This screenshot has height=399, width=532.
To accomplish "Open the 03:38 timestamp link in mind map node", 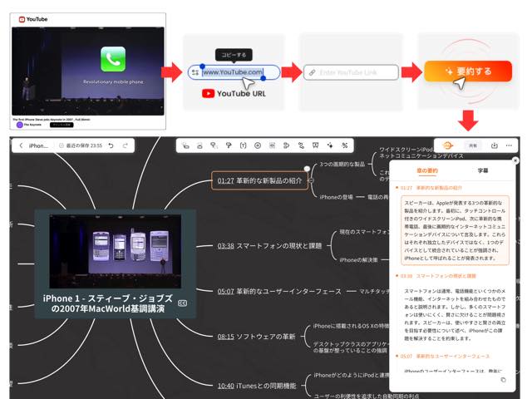I will pyautogui.click(x=225, y=246).
